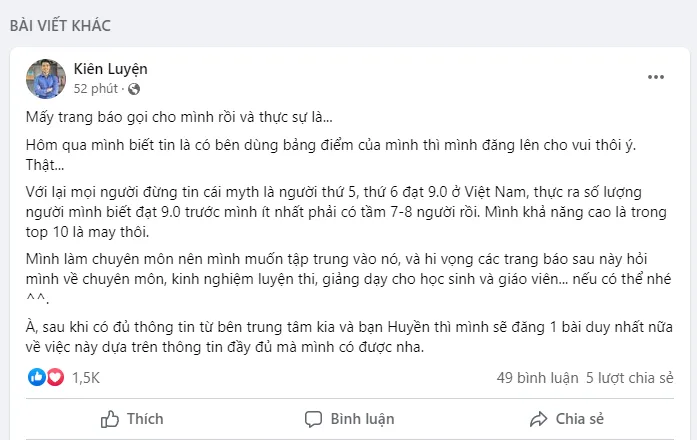Viewport: 697px width, 440px height.
Task: Open the three-dots post options menu
Action: (x=656, y=77)
